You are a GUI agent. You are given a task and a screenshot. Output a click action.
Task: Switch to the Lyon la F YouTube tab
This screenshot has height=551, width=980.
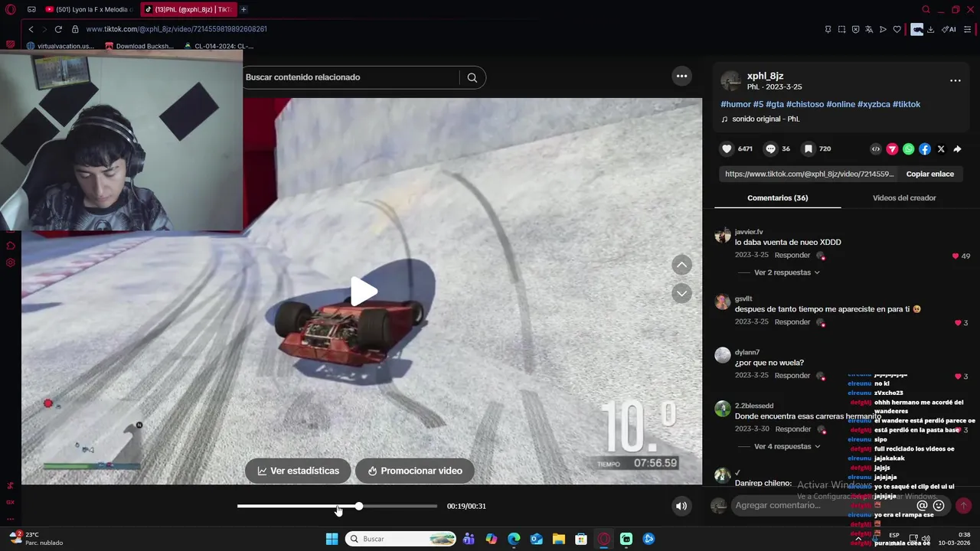tap(88, 9)
